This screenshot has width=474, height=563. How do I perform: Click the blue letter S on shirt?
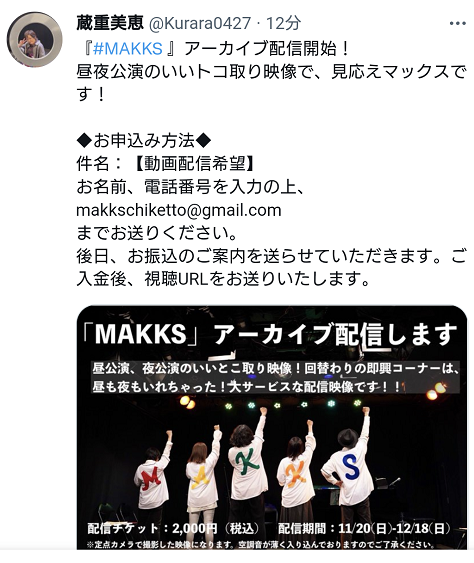coord(351,467)
